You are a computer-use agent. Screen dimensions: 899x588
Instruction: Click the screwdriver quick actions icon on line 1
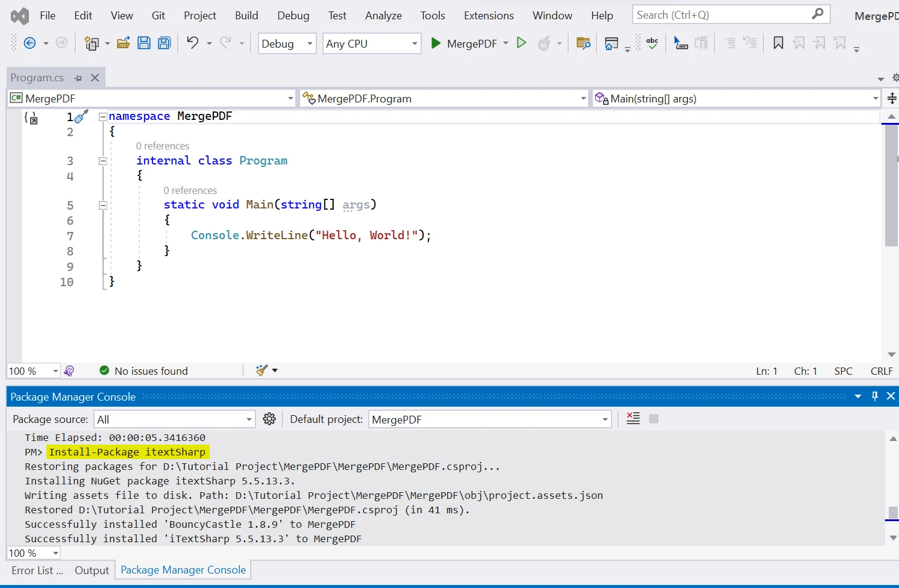[81, 116]
